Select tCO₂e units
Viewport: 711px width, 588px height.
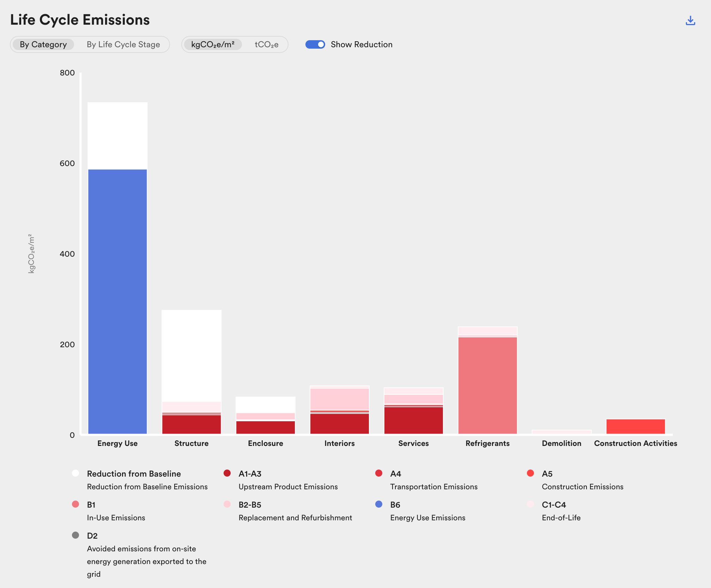coord(267,44)
